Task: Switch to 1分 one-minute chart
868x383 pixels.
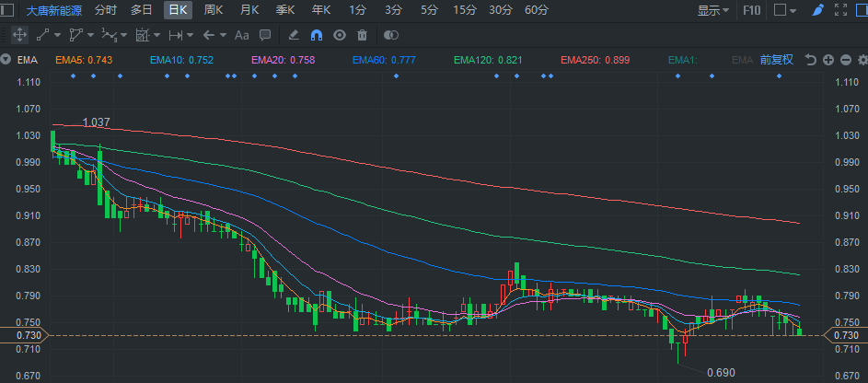Action: click(357, 10)
